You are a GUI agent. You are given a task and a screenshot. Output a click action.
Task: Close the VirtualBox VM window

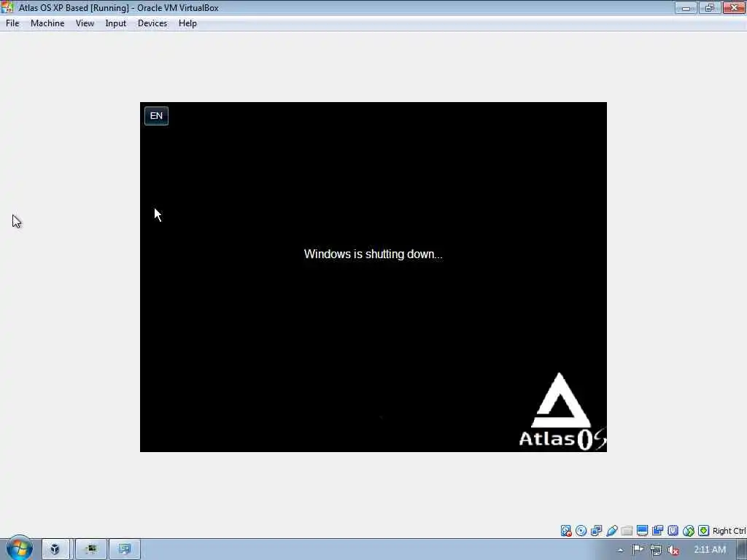coord(734,7)
